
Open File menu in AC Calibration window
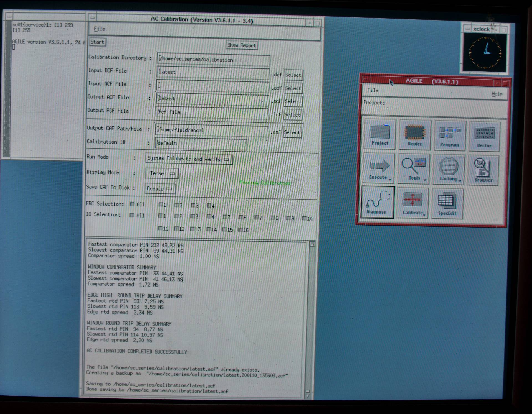pos(99,29)
